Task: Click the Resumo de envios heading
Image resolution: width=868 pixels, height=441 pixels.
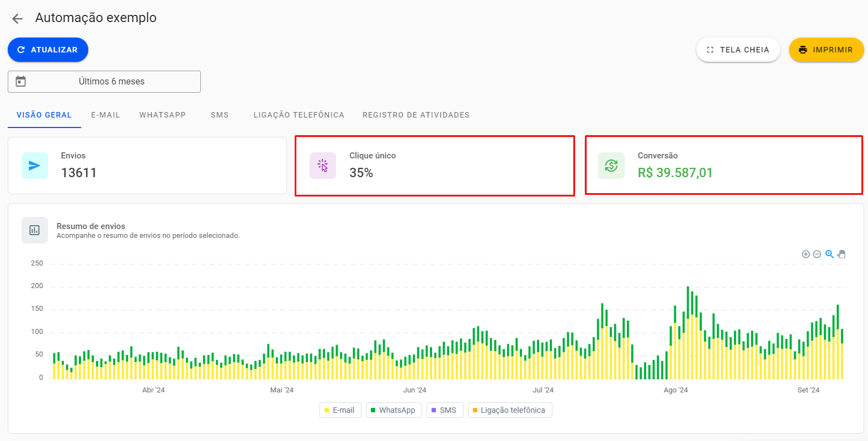Action: point(91,226)
